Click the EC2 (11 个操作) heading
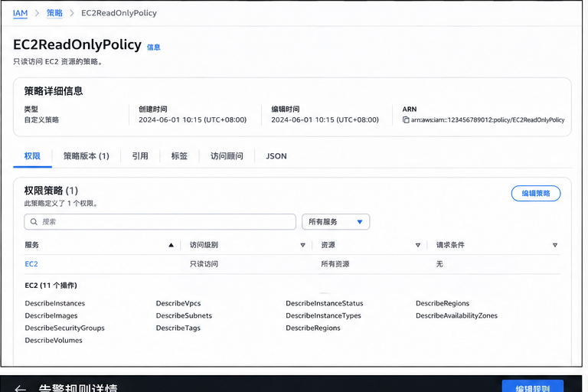 pos(51,286)
